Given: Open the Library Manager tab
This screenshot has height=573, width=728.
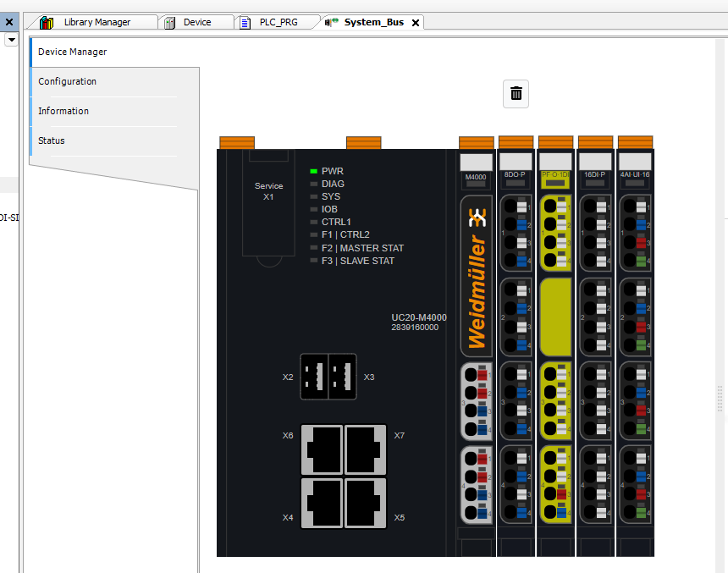Looking at the screenshot, I should click(x=97, y=22).
